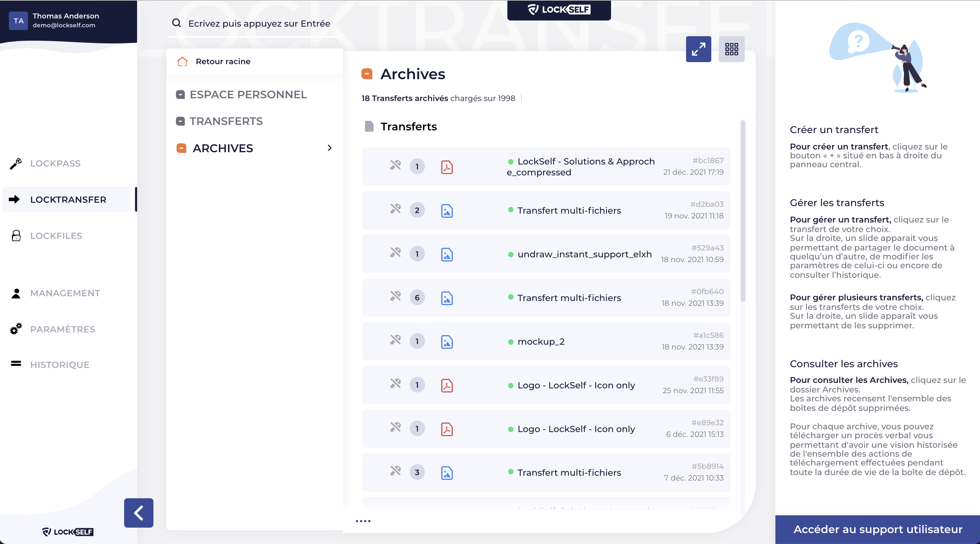
Task: Click the orange Archives title icon
Action: tap(367, 73)
